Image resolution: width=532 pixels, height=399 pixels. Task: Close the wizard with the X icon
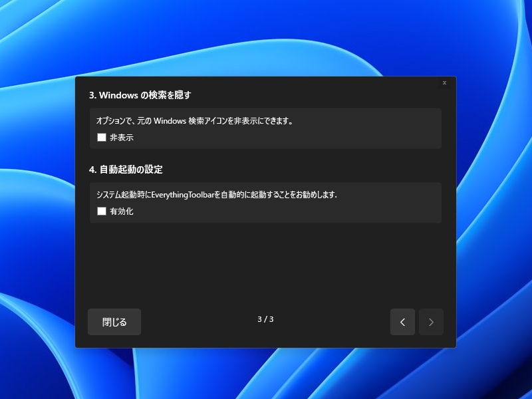point(444,83)
